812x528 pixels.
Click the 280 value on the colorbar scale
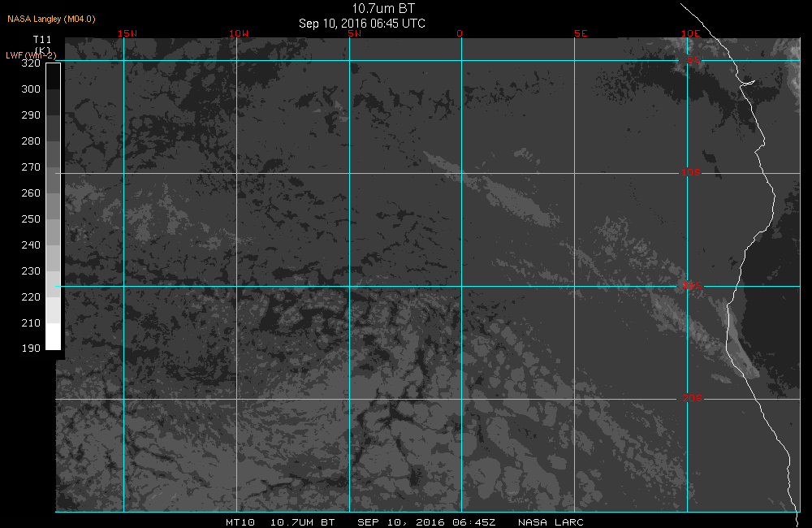tap(31, 141)
